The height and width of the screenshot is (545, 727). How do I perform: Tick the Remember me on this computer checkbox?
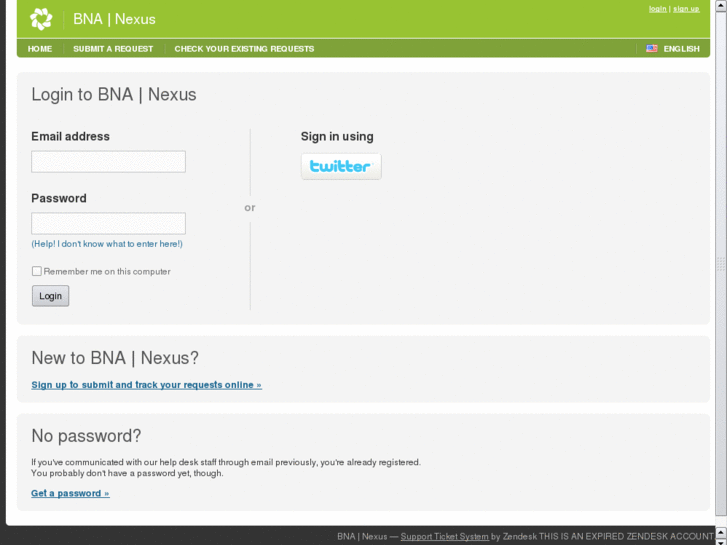tap(37, 271)
